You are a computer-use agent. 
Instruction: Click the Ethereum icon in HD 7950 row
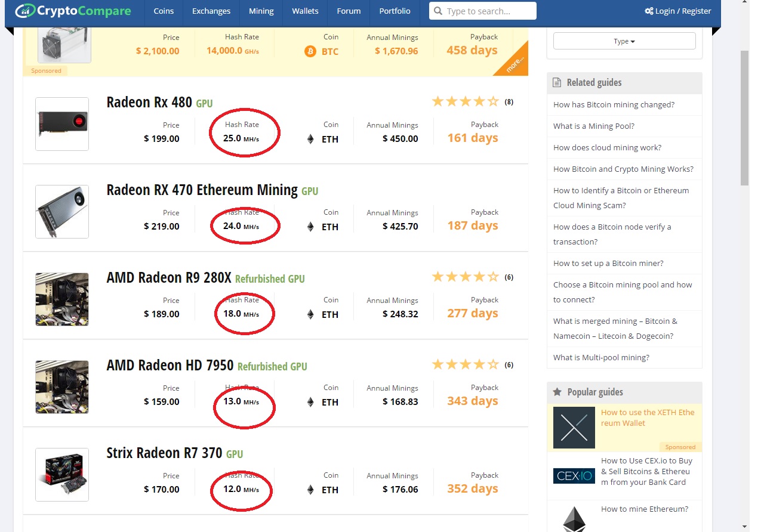click(310, 402)
